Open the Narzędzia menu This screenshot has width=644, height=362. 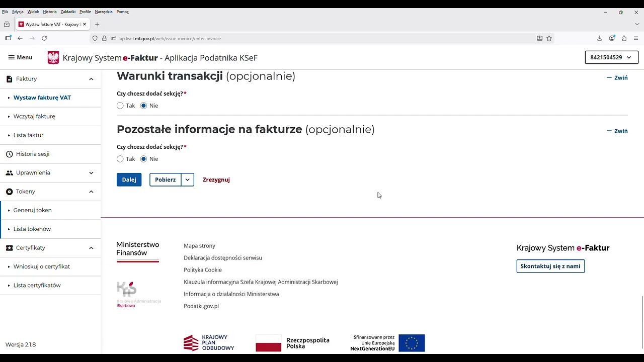[x=104, y=12]
